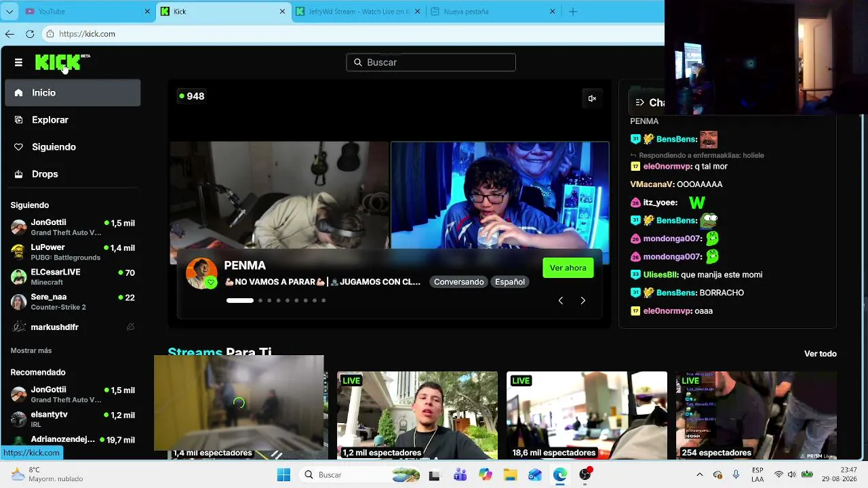
Task: Close the YouTube browser tab
Action: pyautogui.click(x=147, y=12)
